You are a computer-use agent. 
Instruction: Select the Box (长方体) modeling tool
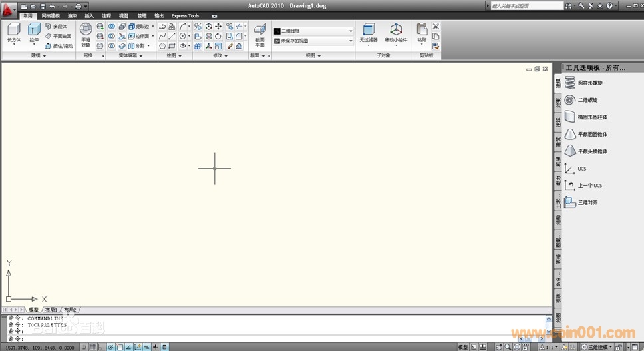coord(14,32)
